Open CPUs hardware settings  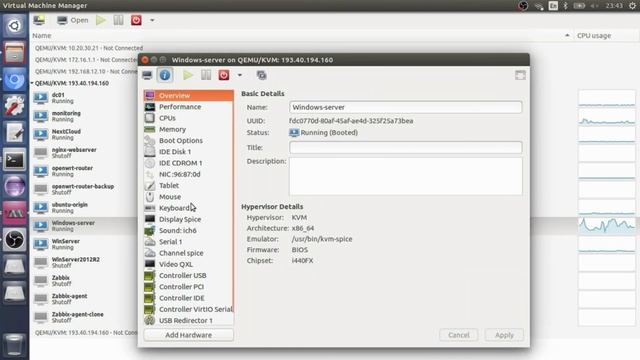[x=189, y=118]
